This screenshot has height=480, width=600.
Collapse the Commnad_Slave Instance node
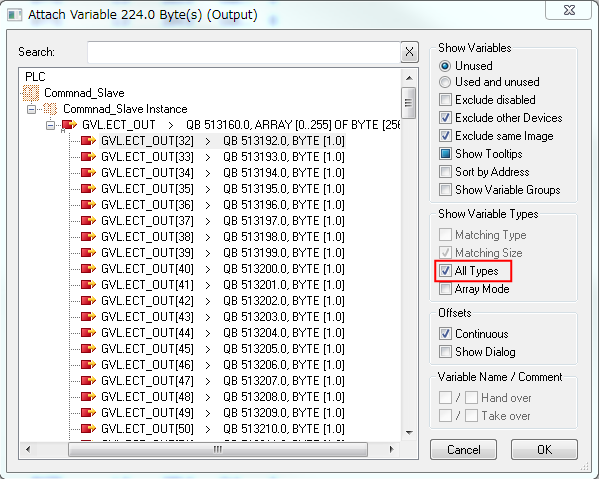[33, 109]
